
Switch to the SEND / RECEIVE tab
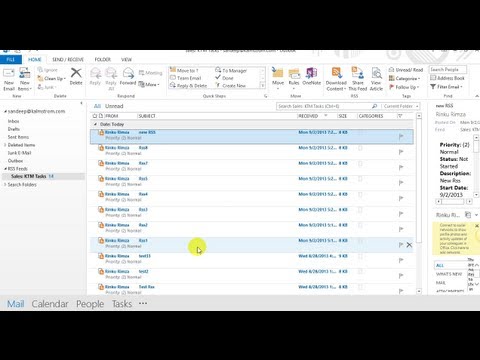68,59
